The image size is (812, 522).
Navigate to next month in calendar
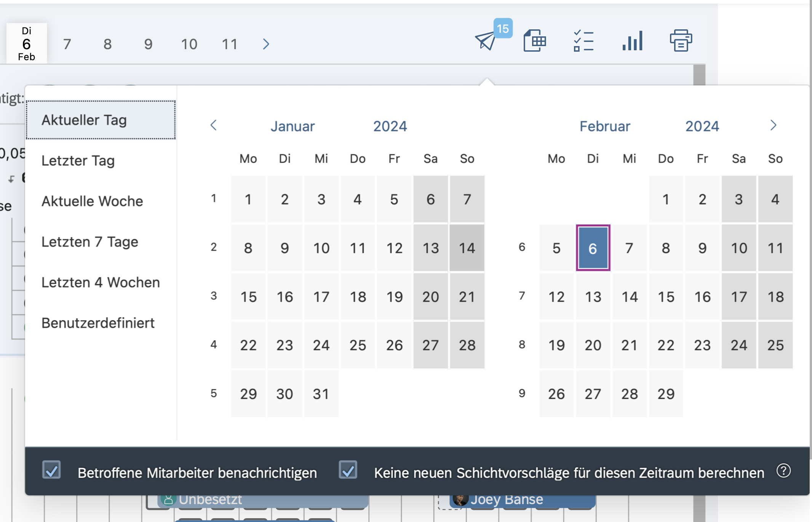pyautogui.click(x=773, y=125)
